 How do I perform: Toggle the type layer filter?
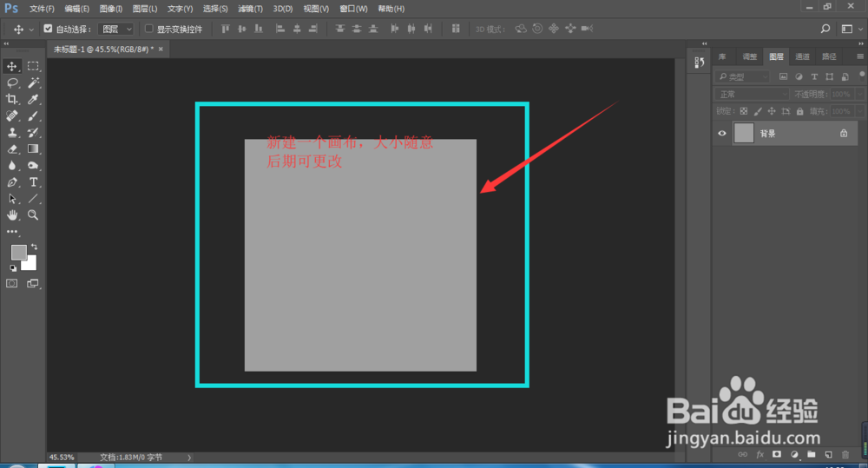(x=814, y=76)
